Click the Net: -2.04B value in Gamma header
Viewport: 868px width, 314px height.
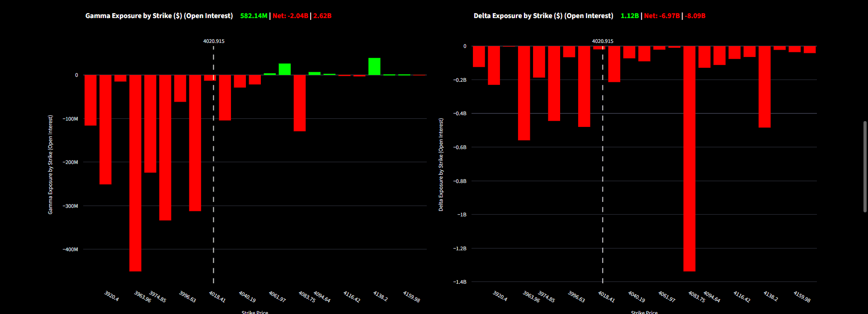click(x=291, y=16)
